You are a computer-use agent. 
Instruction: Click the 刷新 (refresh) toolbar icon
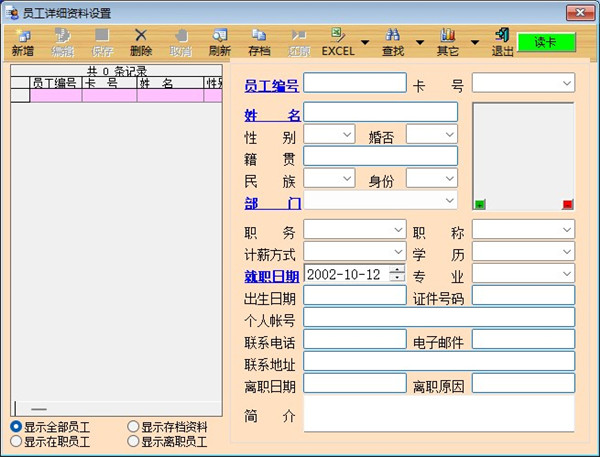coord(220,35)
